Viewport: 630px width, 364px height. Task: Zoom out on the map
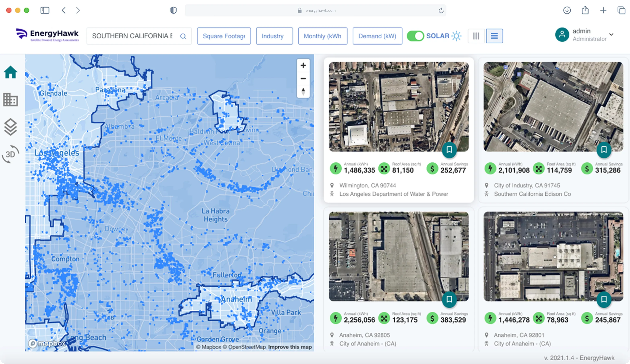click(303, 78)
